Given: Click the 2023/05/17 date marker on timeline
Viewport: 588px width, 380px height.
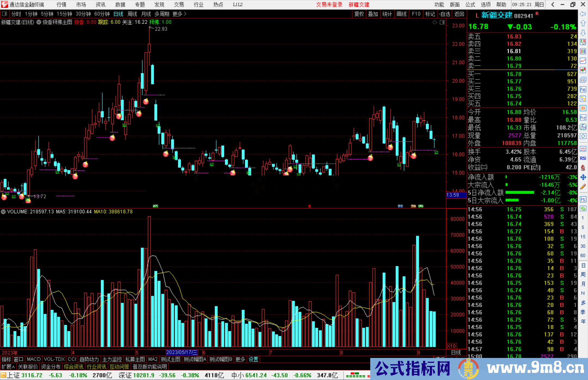Looking at the screenshot, I should click(x=182, y=352).
